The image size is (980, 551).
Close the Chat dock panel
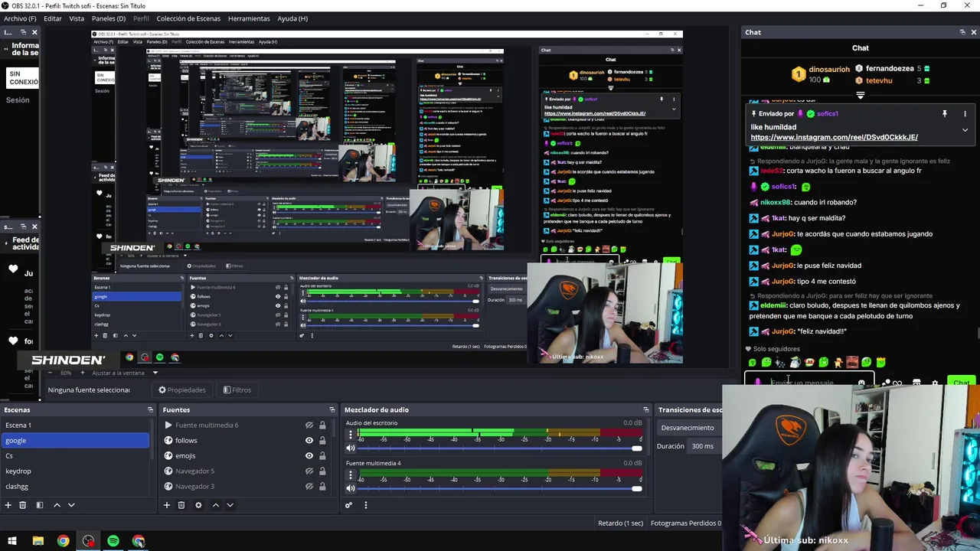click(974, 32)
